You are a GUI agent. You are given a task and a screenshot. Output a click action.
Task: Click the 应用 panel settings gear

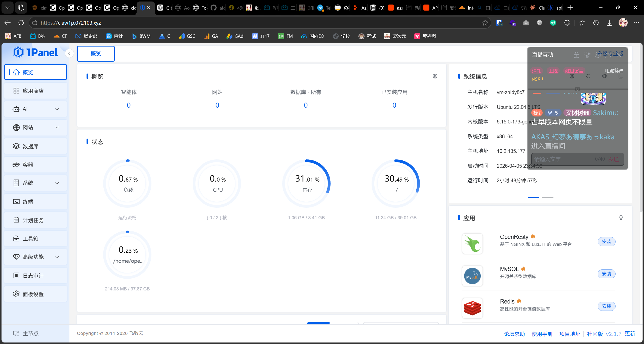621,218
